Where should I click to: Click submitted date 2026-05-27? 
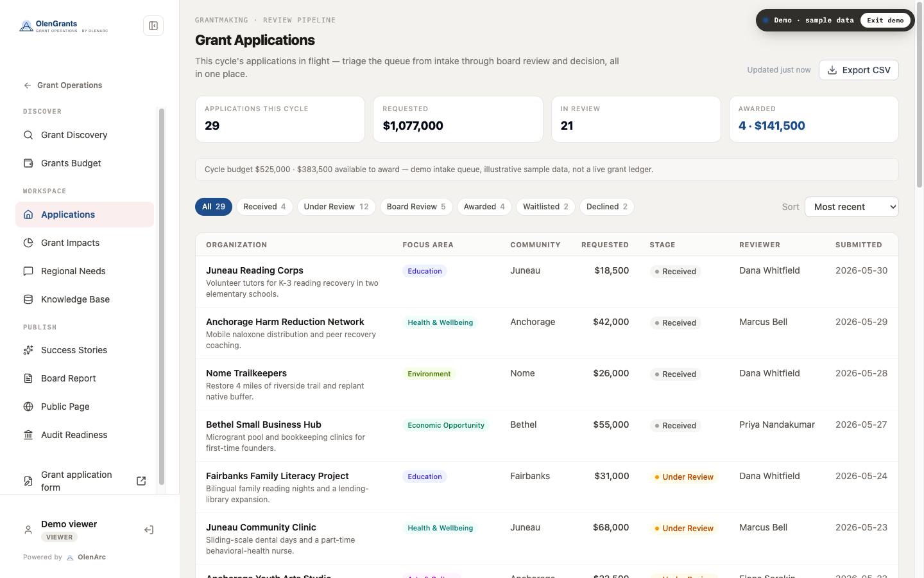coord(861,425)
